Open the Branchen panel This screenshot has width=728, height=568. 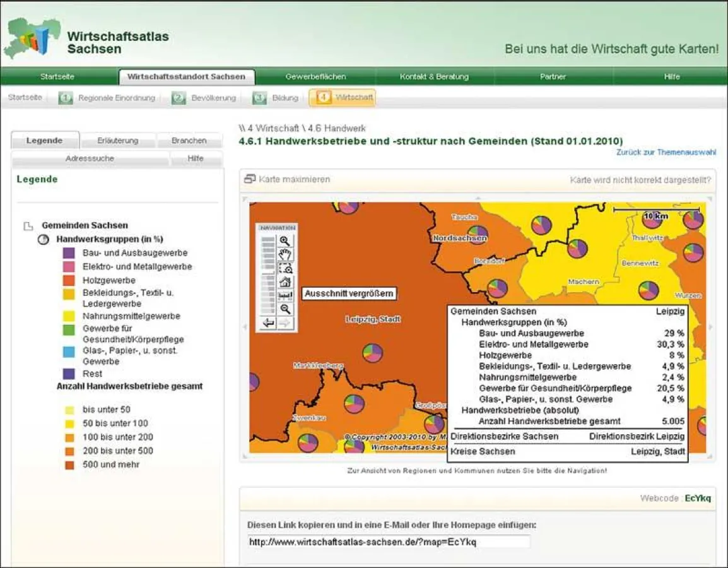tap(189, 140)
